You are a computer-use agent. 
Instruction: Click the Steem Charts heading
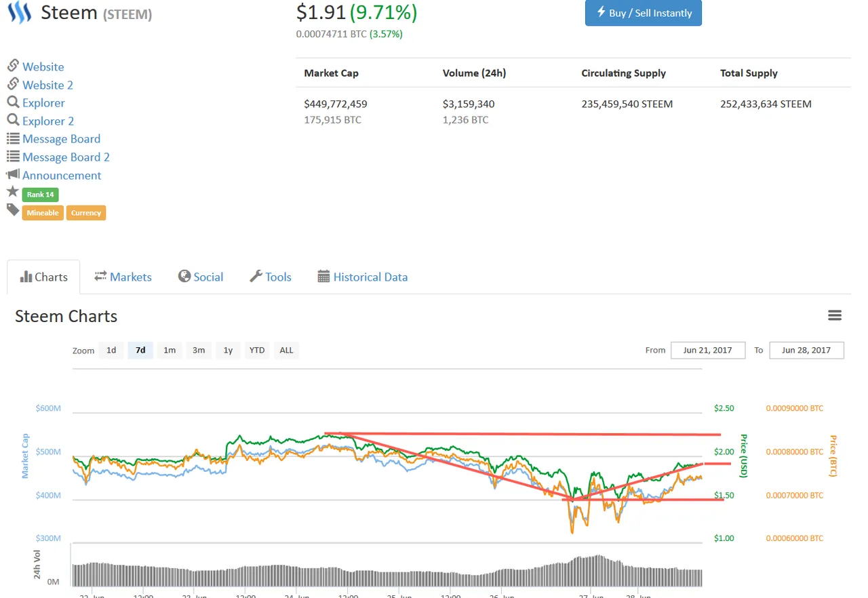click(66, 316)
